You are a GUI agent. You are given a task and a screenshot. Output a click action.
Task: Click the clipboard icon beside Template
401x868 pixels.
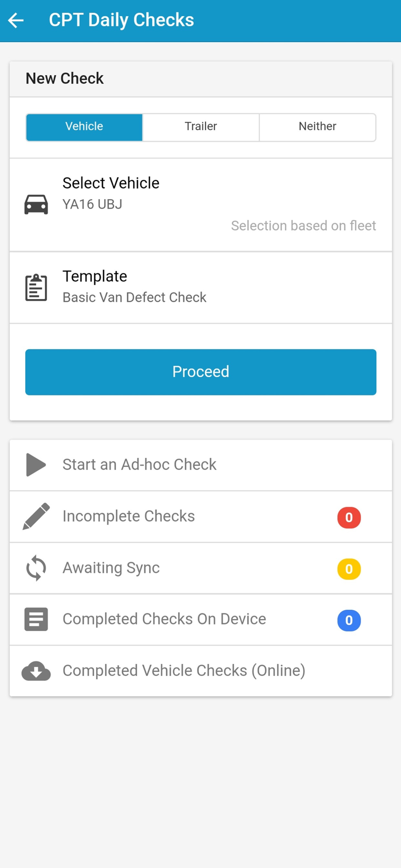(36, 287)
